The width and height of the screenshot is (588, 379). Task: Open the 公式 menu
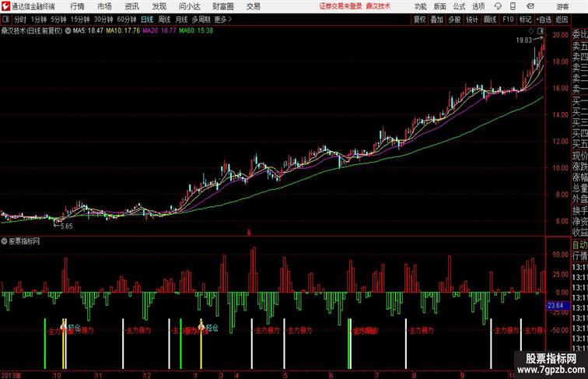pyautogui.click(x=459, y=6)
